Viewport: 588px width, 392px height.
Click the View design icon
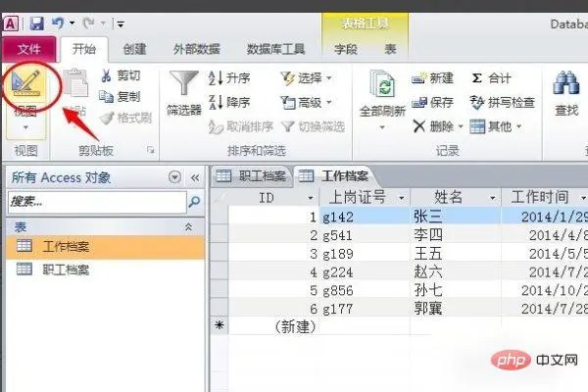[25, 87]
